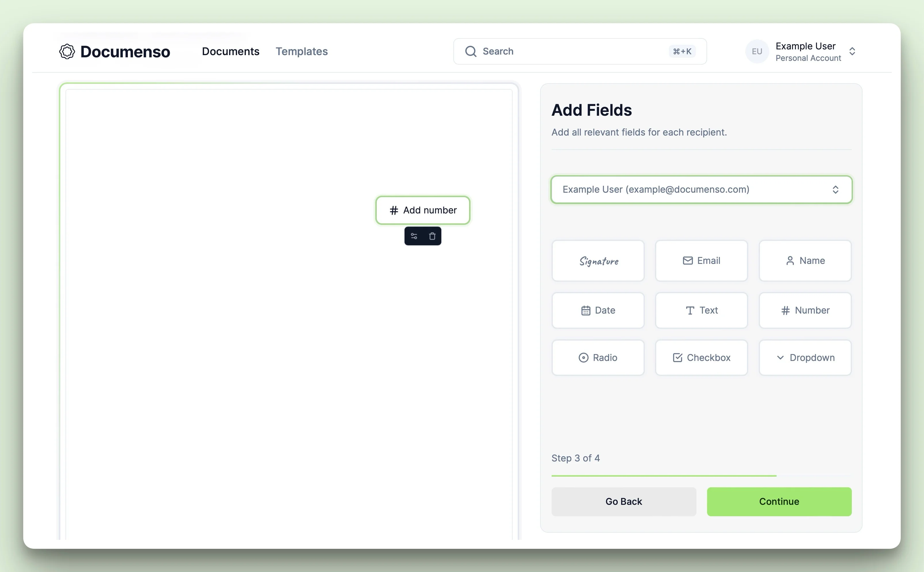924x572 pixels.
Task: Click the settings icon on Add number field
Action: tap(413, 235)
